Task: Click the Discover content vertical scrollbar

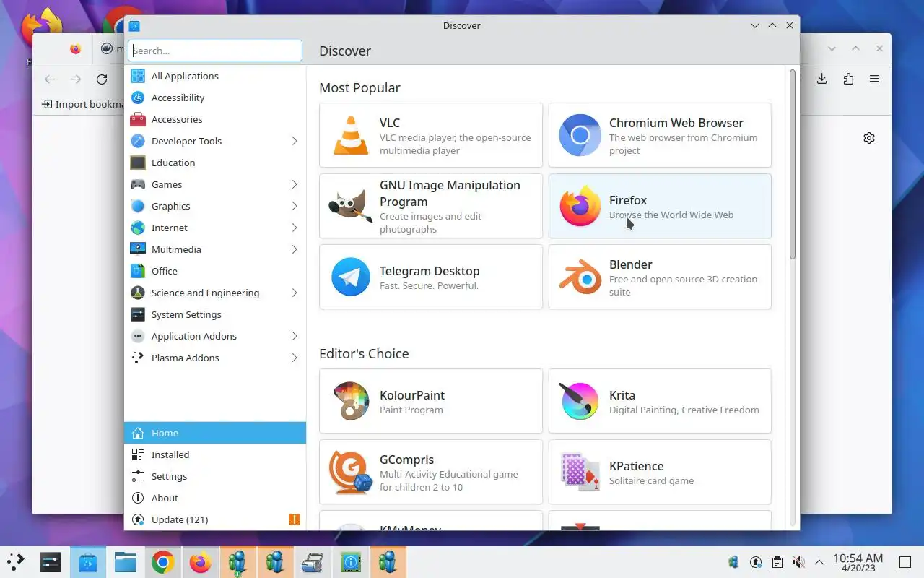Action: pos(792,165)
